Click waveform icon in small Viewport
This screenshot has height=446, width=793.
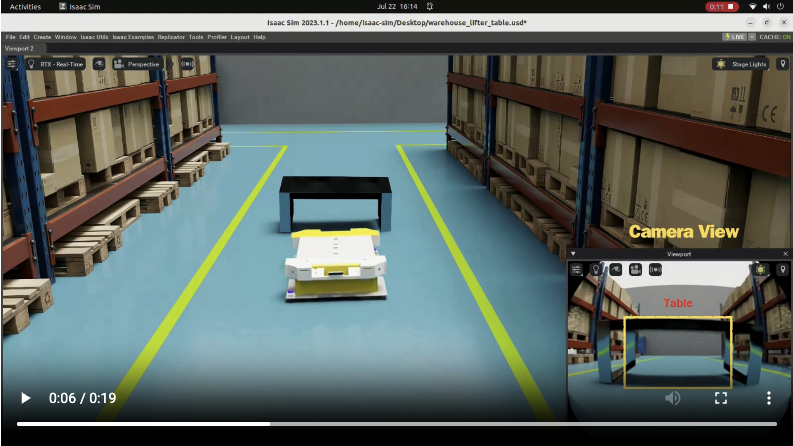655,270
